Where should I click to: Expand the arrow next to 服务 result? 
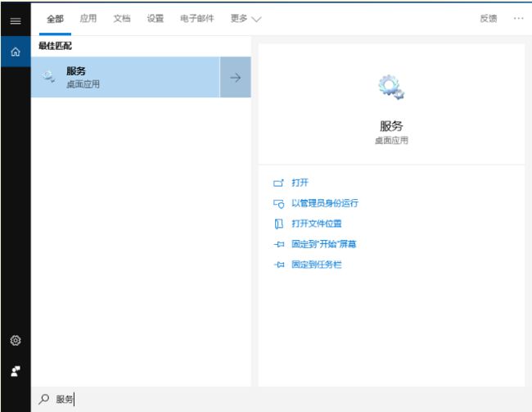tap(236, 77)
